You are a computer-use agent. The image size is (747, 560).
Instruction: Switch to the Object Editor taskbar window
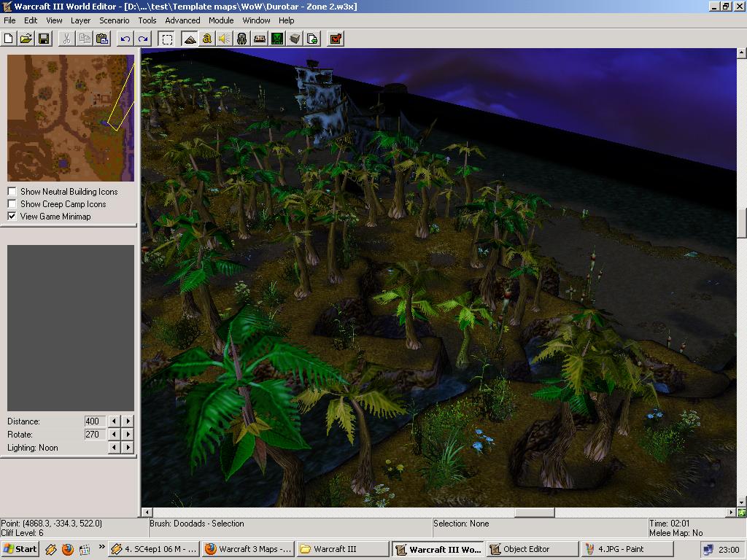click(x=533, y=549)
